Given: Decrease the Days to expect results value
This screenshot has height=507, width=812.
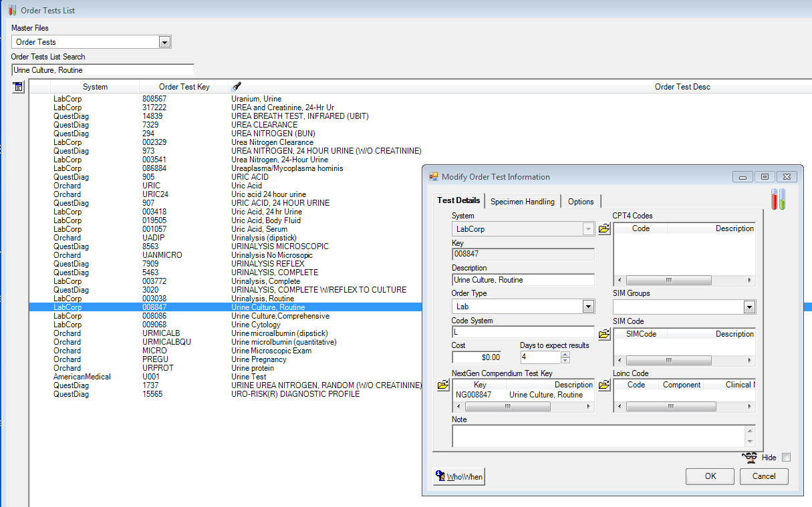Looking at the screenshot, I should (565, 360).
